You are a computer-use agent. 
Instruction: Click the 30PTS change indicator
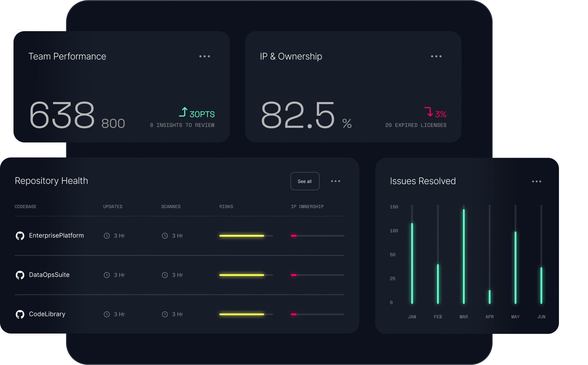[x=202, y=114]
